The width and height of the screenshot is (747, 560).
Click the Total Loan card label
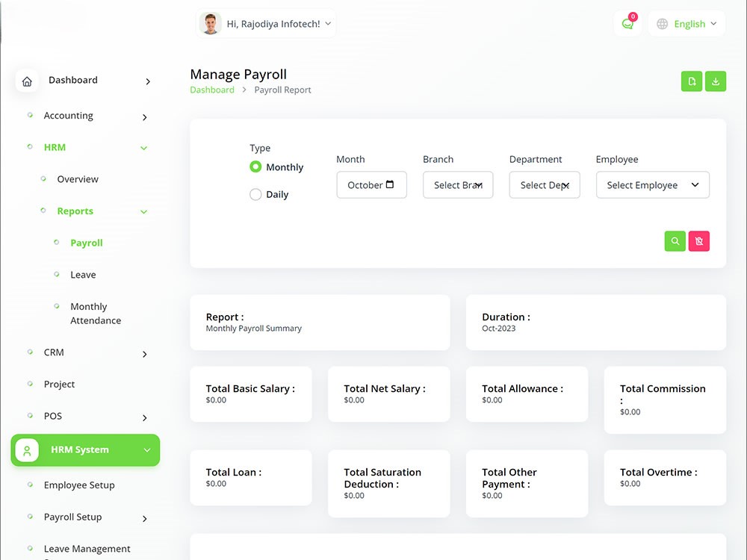pyautogui.click(x=233, y=473)
